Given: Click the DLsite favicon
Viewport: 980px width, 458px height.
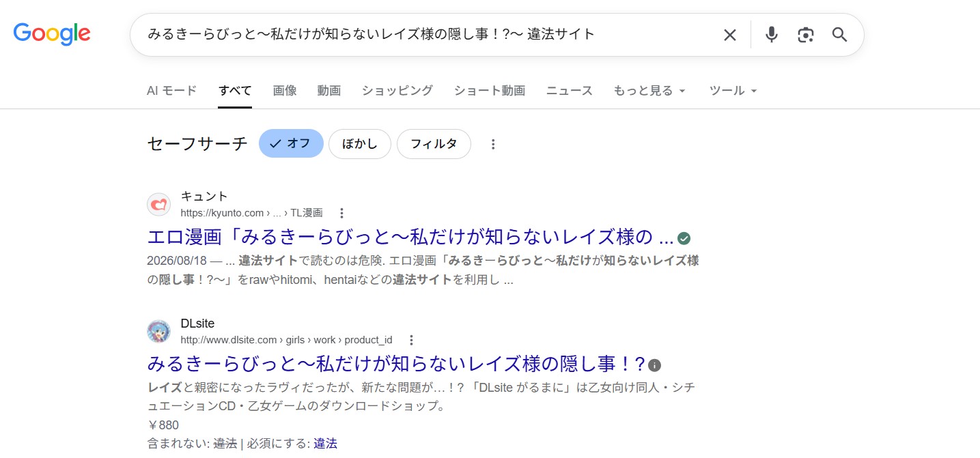Looking at the screenshot, I should pyautogui.click(x=158, y=331).
